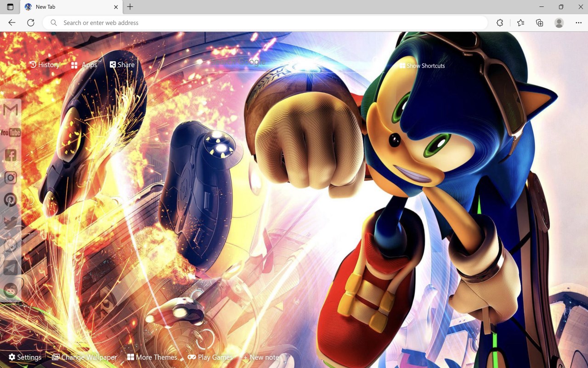Open the user profile avatar
Screen dimensions: 588x368
[559, 23]
